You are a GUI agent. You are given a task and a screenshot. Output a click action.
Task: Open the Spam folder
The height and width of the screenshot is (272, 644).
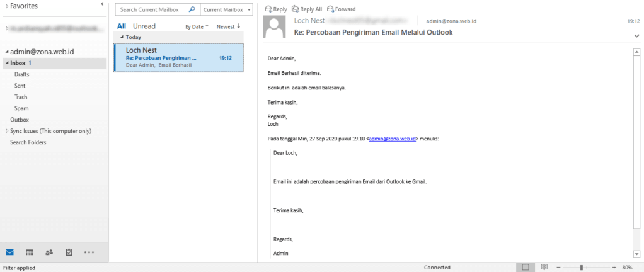pos(21,108)
